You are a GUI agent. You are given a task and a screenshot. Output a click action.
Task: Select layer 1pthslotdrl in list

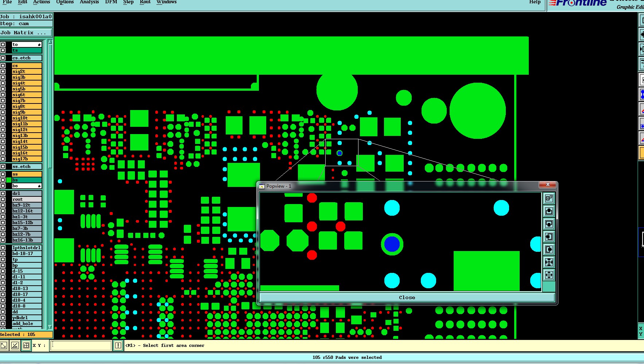click(27, 248)
